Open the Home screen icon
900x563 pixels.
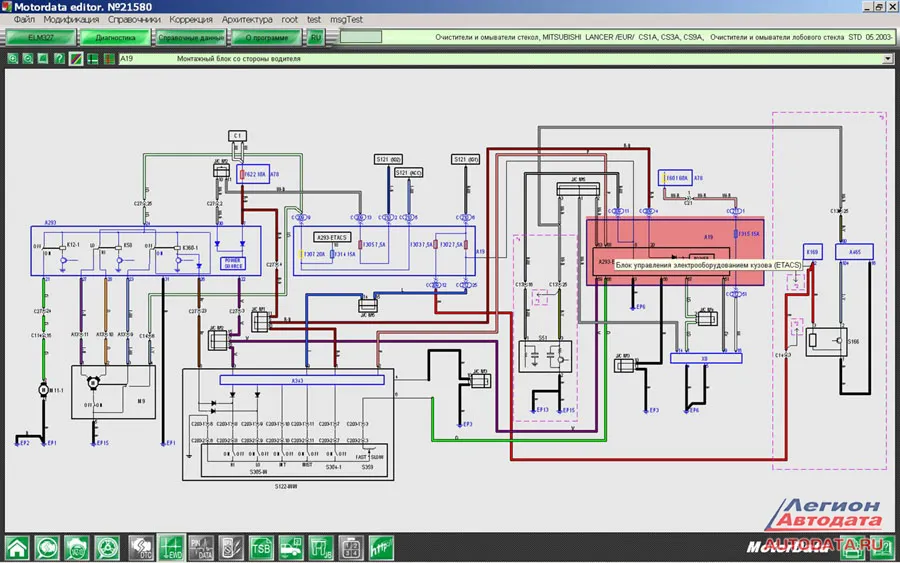[17, 548]
